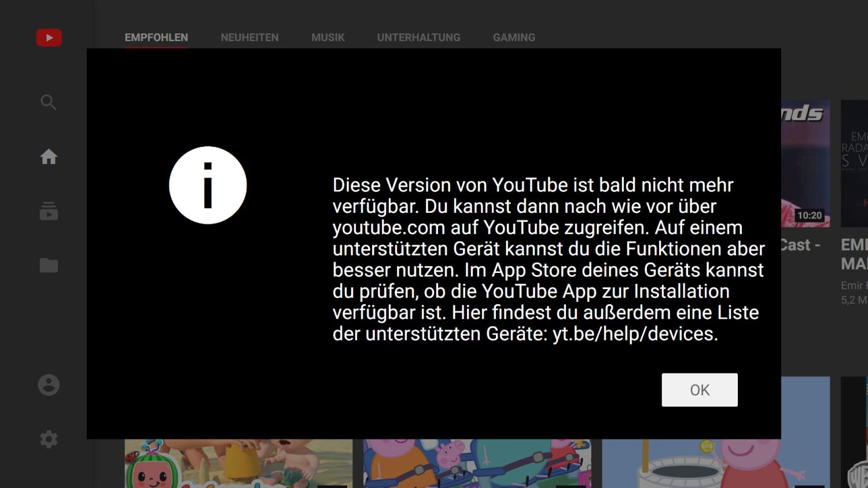Open the Peppa Pig airplane seats thumbnail

[477, 463]
